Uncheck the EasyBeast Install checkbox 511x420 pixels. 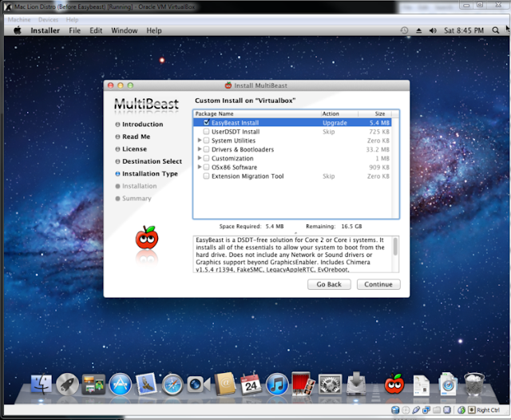pos(206,122)
